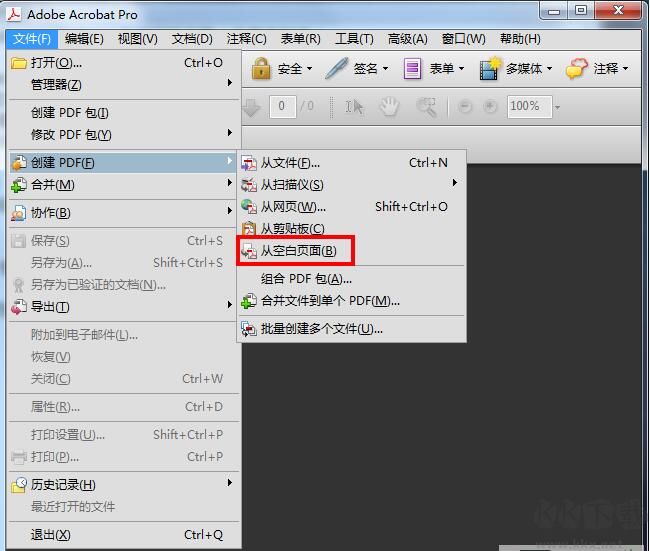Click the merge files icon beside 合并文件到单个 PDF
650x551 pixels.
coord(249,301)
